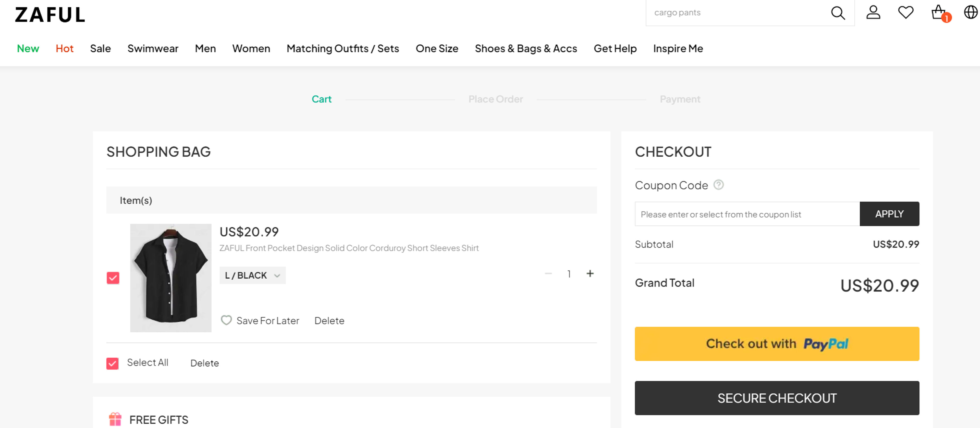Open the wishlist heart icon
980x428 pixels.
[905, 12]
